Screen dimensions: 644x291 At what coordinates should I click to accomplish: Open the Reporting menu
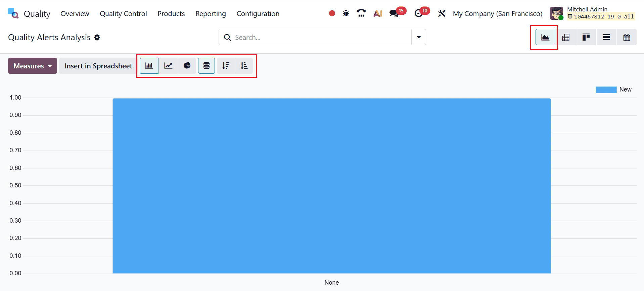tap(211, 14)
